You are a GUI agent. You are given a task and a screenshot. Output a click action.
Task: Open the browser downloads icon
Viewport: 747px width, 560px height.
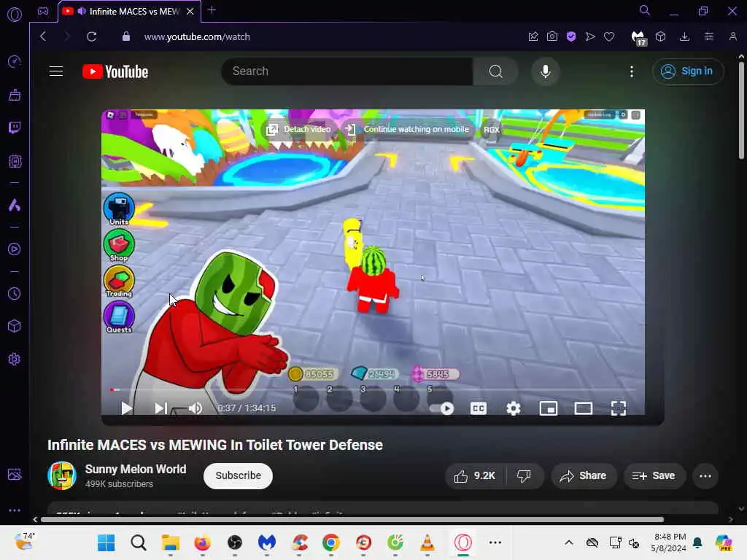tap(684, 36)
